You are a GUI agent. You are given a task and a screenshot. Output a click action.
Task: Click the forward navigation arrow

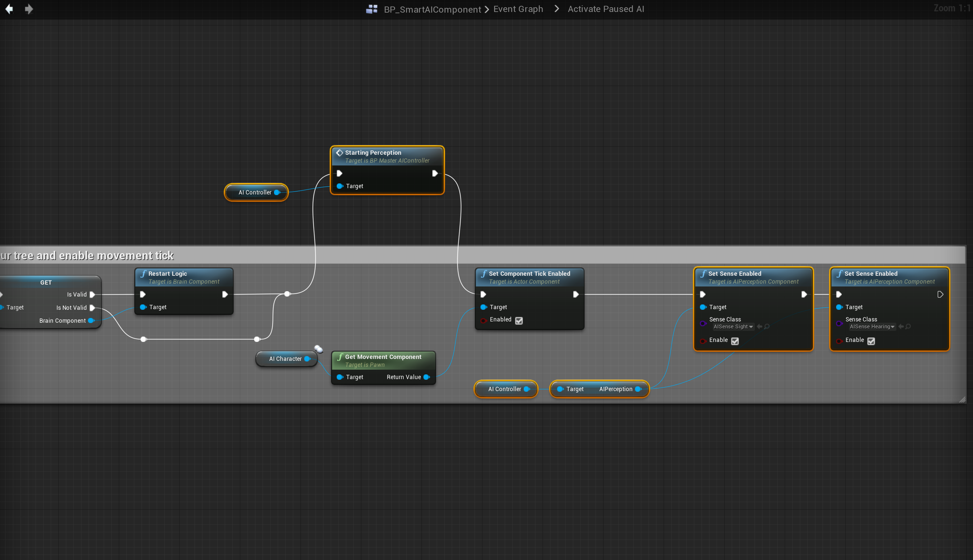click(29, 9)
